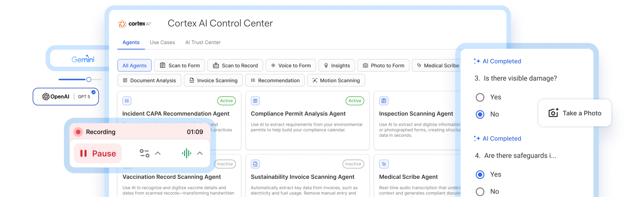Click the Sustainability Invoice agent card icon
The width and height of the screenshot is (644, 197).
[x=255, y=164]
